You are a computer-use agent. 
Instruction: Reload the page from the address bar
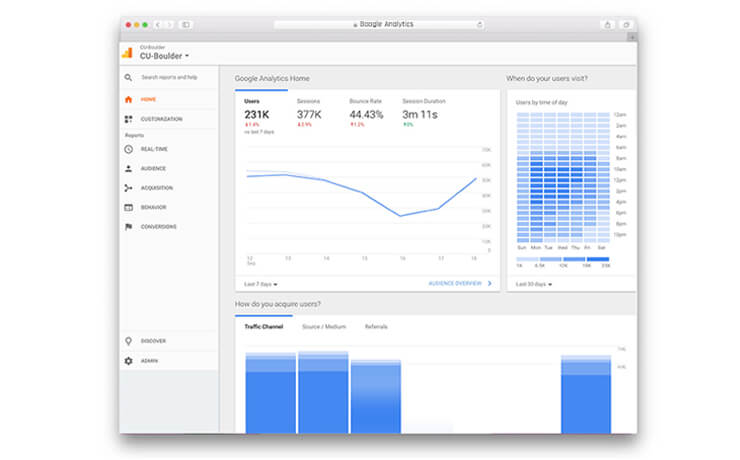479,25
